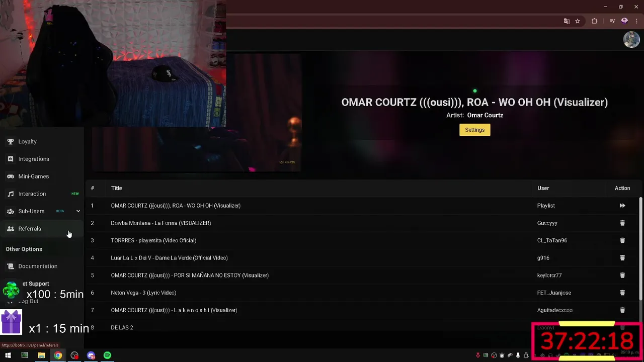Click the user name 'Aguitadecxcoo'
The width and height of the screenshot is (644, 362).
555,310
